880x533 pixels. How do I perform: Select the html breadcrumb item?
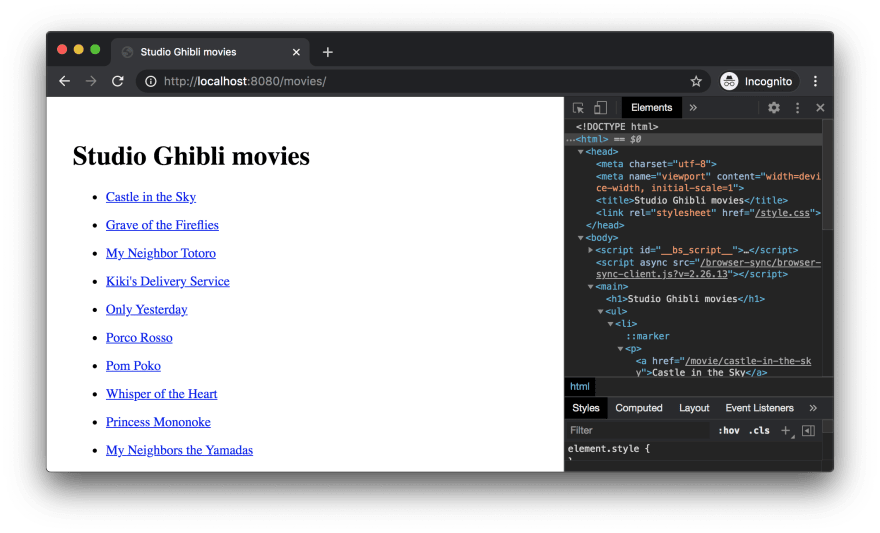[580, 387]
